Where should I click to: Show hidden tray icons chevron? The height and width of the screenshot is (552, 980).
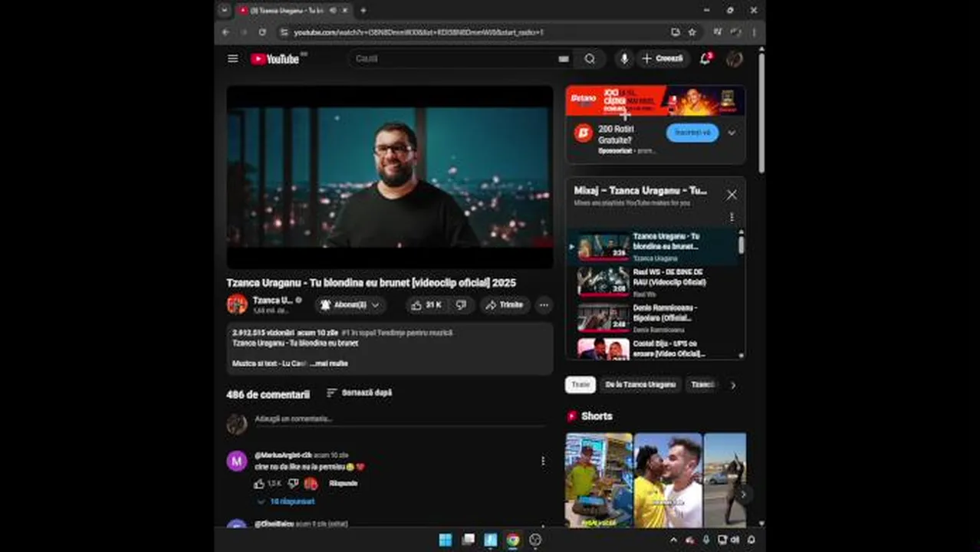coord(673,540)
